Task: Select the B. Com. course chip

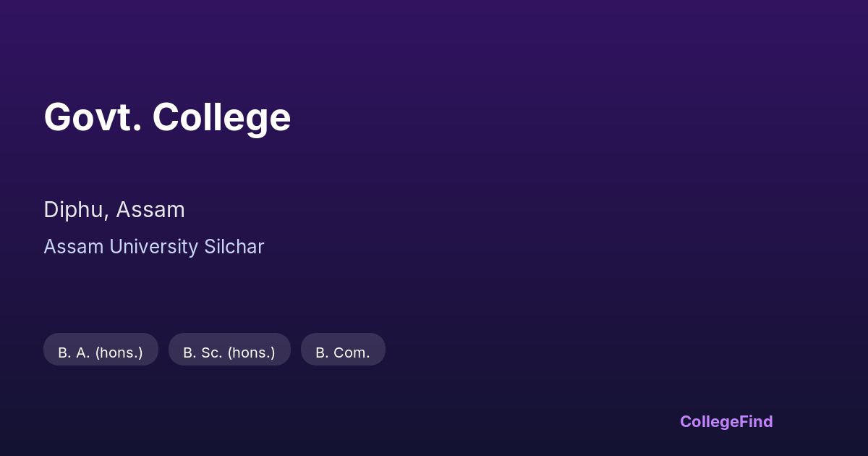Action: click(343, 350)
